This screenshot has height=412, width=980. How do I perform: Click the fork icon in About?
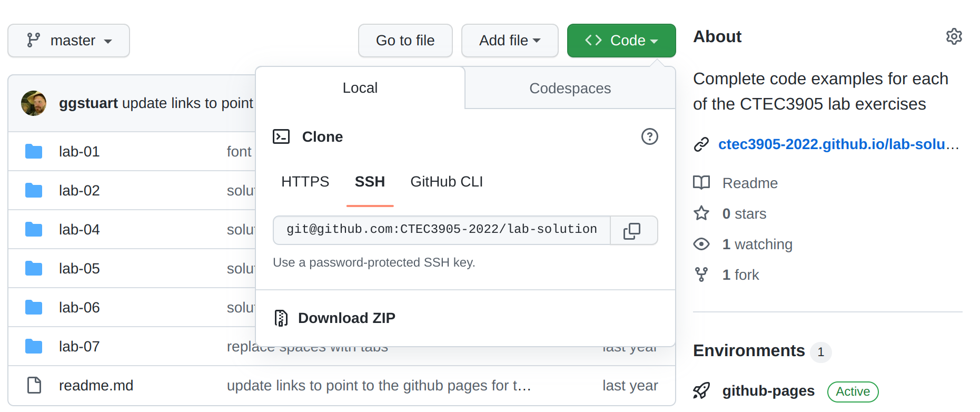701,274
